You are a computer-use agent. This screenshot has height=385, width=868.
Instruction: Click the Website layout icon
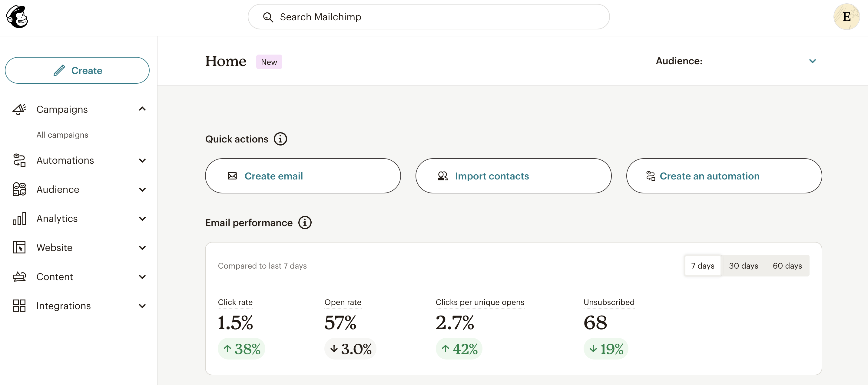(19, 248)
